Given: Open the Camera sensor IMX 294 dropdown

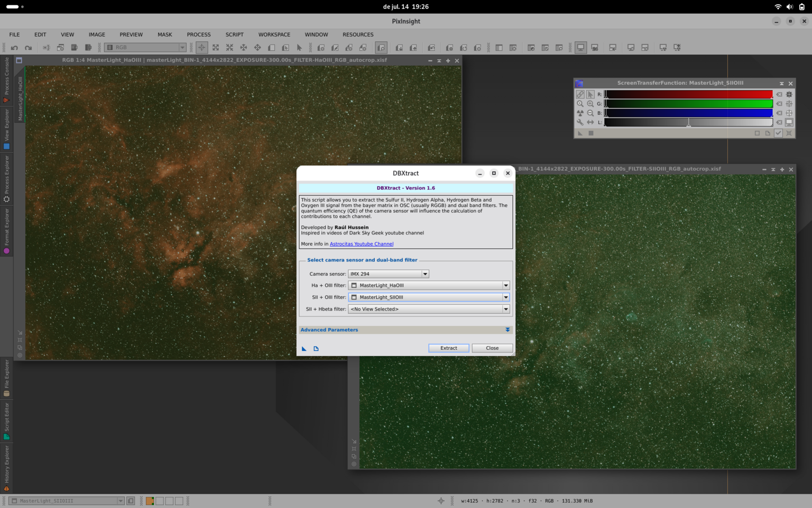Looking at the screenshot, I should tap(388, 274).
